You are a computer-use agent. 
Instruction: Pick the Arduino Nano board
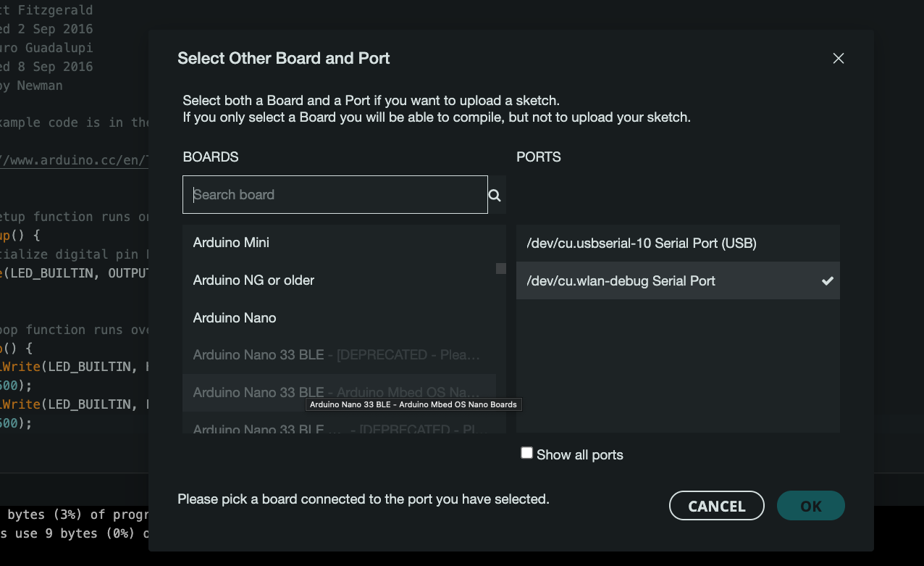(x=235, y=318)
